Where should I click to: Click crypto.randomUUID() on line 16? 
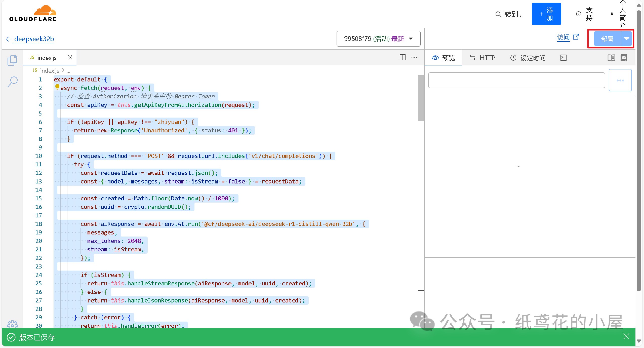pyautogui.click(x=156, y=207)
